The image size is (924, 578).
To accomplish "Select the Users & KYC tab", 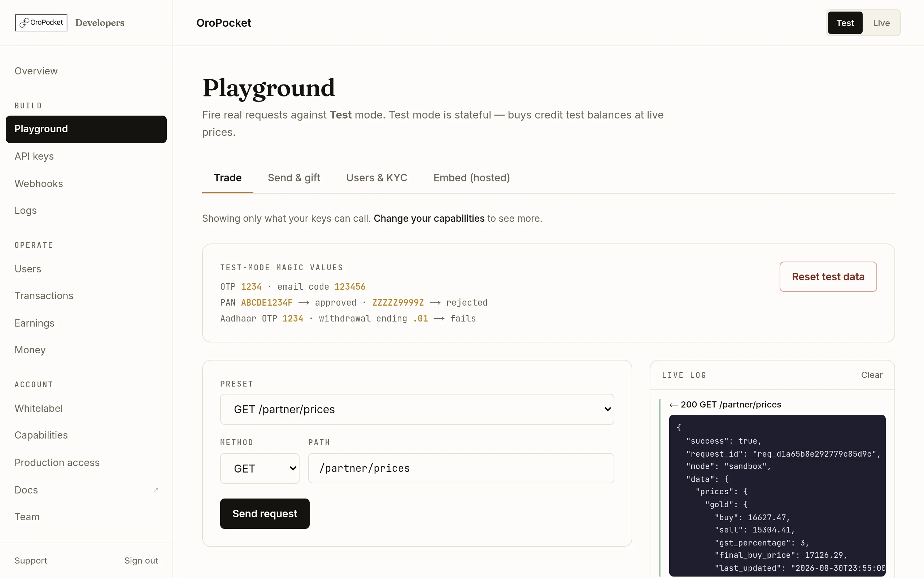I will click(x=376, y=178).
